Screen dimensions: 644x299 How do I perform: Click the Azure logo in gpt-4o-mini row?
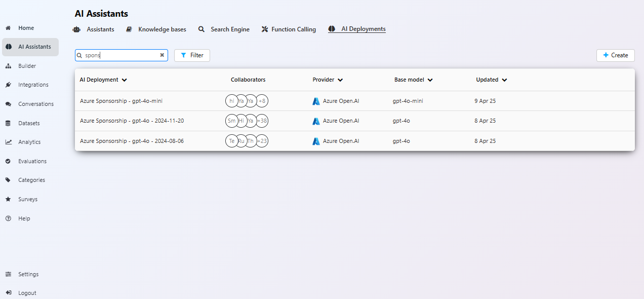click(316, 101)
